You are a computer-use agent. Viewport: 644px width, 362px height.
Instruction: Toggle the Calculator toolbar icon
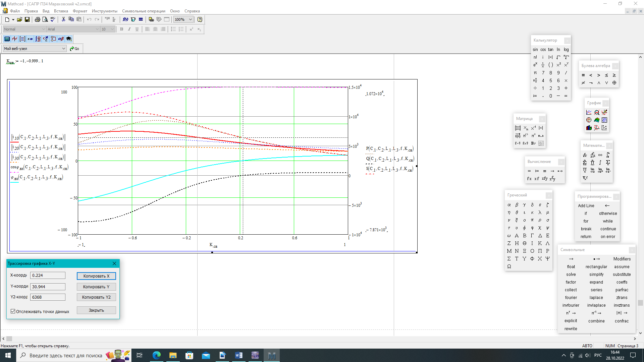(7, 39)
